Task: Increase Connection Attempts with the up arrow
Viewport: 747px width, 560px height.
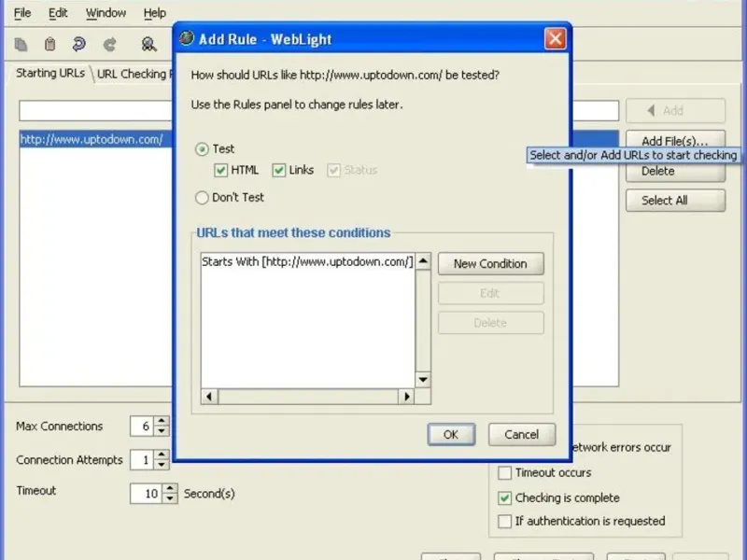Action: (162, 455)
